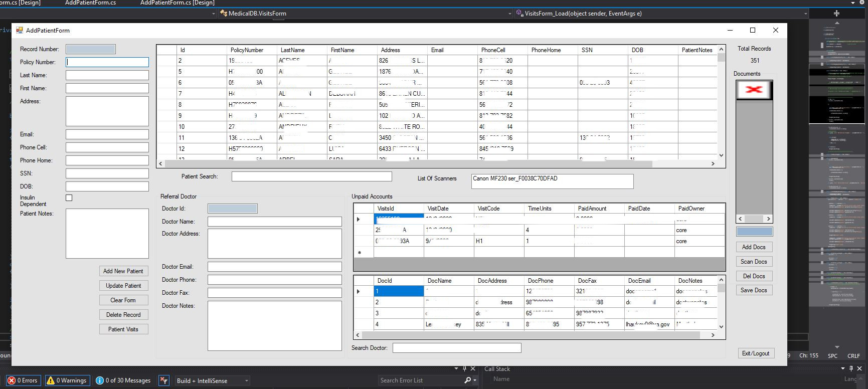Click the broken image thumbnail in Documents
Viewport: 868px width, 389px height.
pos(754,90)
